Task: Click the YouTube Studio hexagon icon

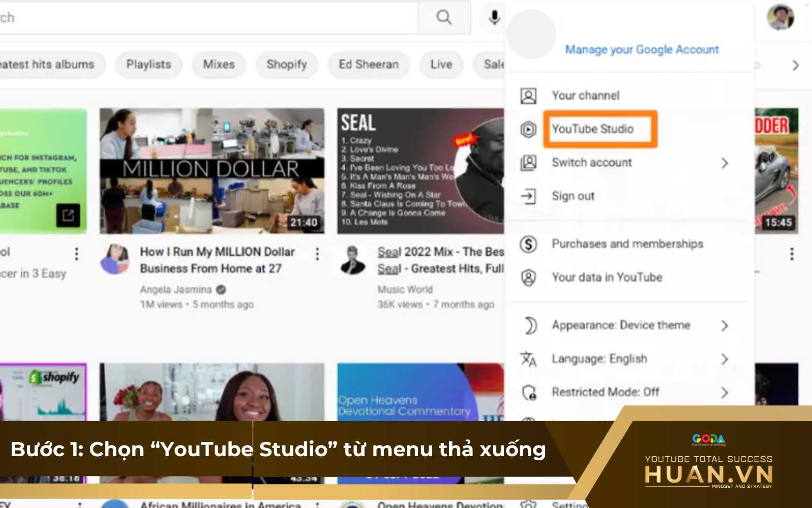Action: click(528, 129)
